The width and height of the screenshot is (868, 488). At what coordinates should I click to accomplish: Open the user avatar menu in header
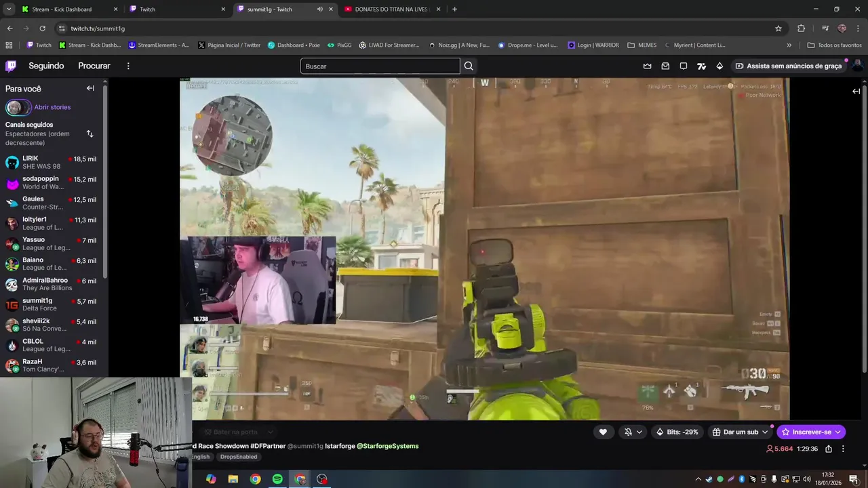[857, 66]
